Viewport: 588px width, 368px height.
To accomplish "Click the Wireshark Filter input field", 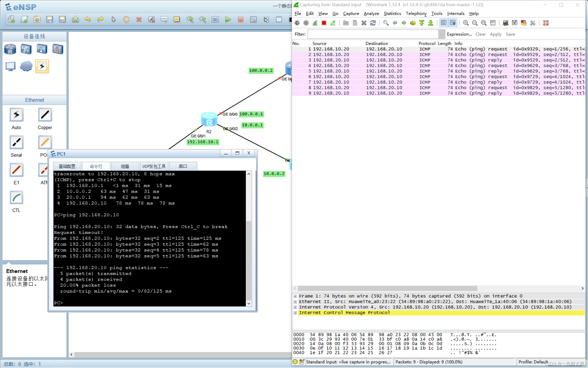I will (x=373, y=34).
